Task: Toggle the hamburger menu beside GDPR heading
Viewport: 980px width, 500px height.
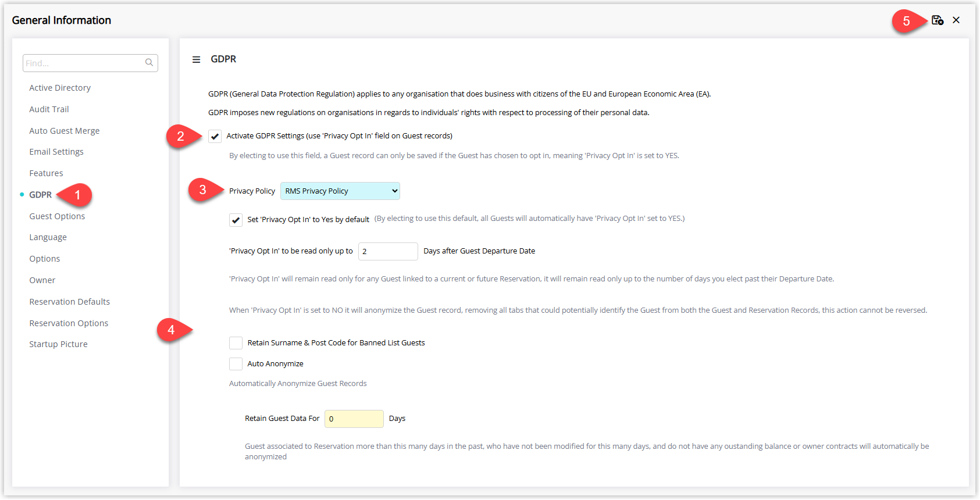Action: tap(197, 59)
